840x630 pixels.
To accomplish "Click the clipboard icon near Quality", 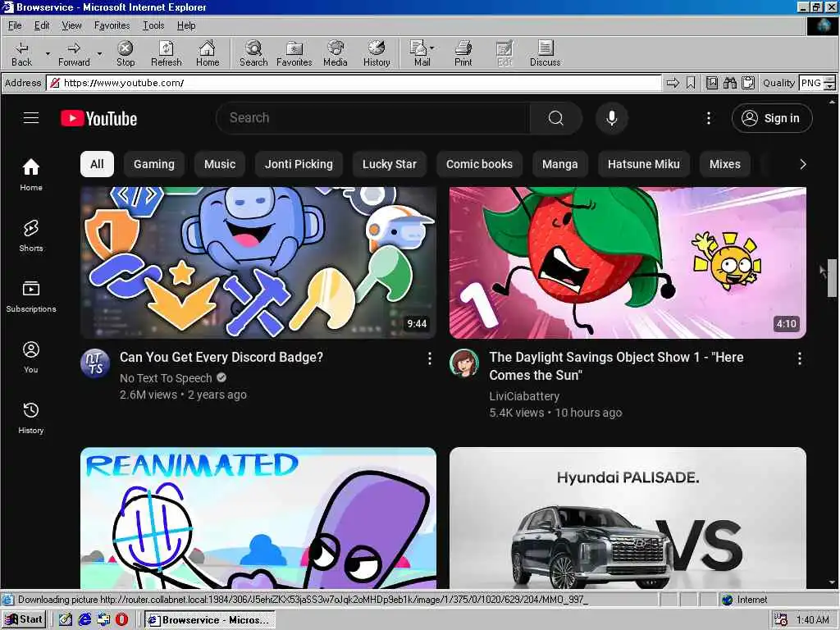I will click(x=748, y=83).
